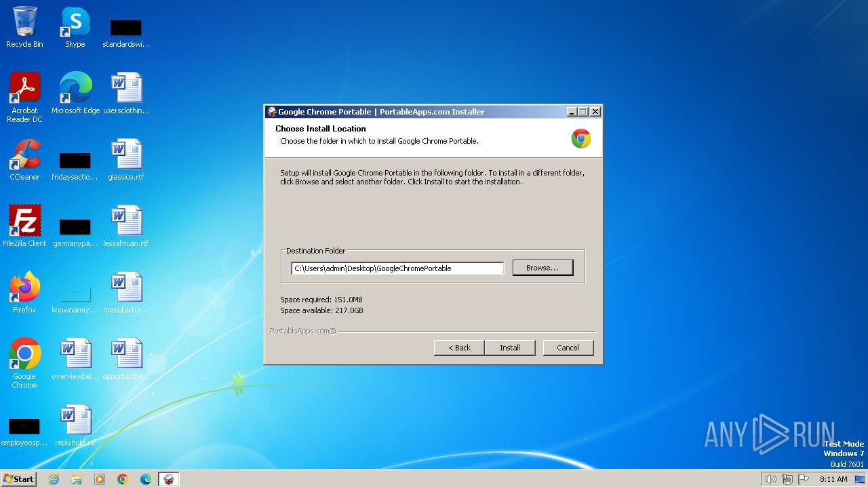Start installation with Install button
Viewport: 868px width, 488px height.
point(510,348)
